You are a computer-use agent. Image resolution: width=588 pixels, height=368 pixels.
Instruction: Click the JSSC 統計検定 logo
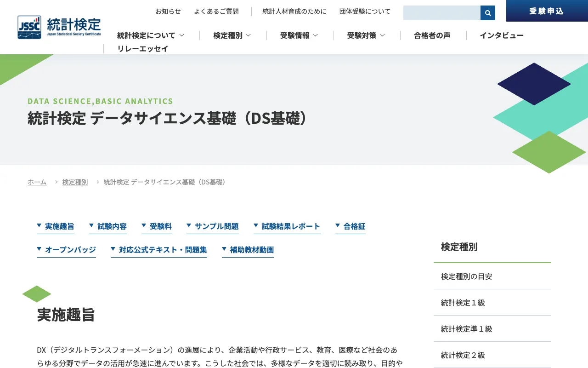click(59, 27)
